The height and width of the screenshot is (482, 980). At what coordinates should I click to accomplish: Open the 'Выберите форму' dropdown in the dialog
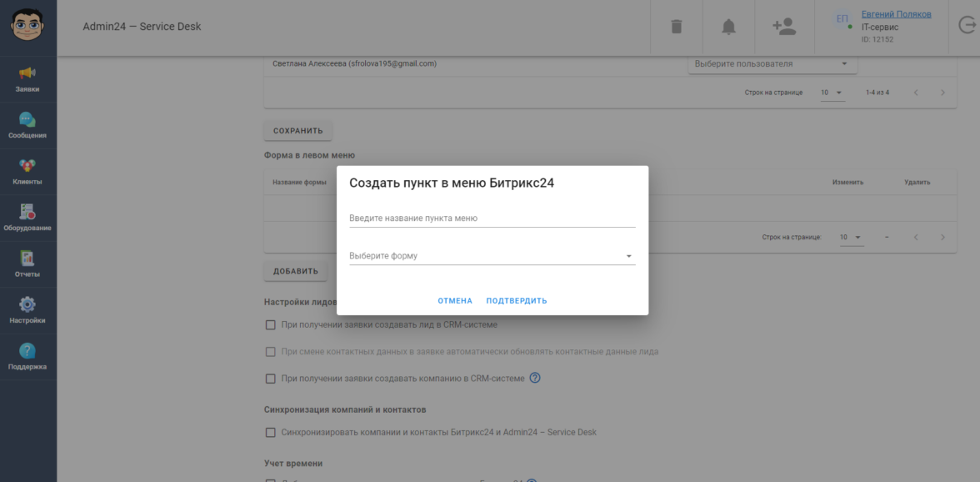coord(490,255)
